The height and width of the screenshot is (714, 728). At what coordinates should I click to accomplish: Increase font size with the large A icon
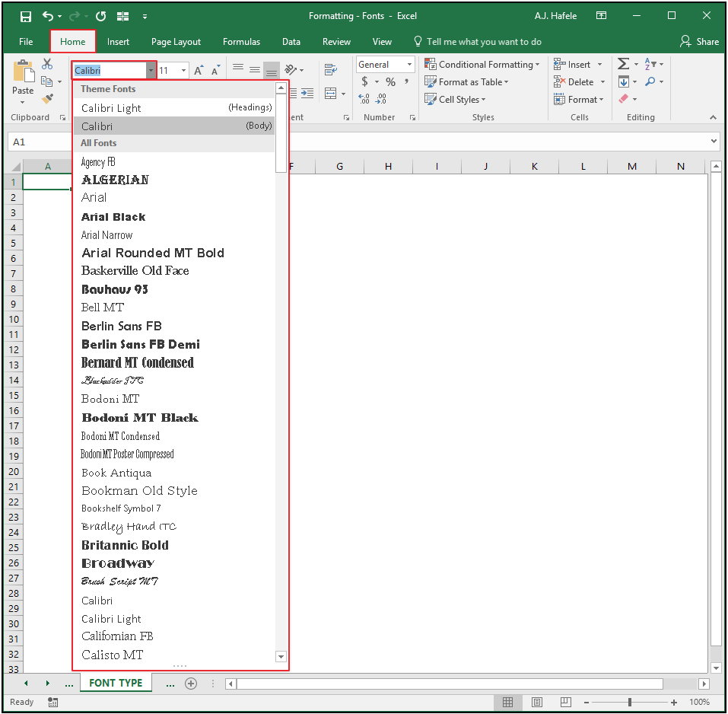(199, 71)
